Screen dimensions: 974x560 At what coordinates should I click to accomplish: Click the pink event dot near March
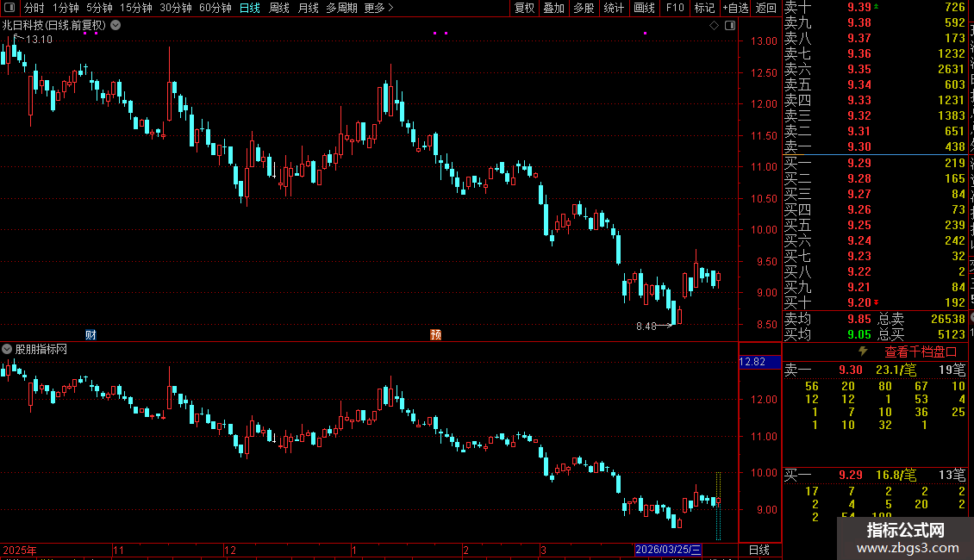646,33
